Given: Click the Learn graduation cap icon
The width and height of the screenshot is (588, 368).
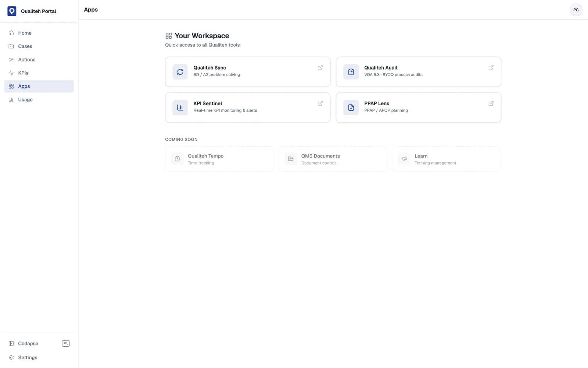Looking at the screenshot, I should coord(404,159).
